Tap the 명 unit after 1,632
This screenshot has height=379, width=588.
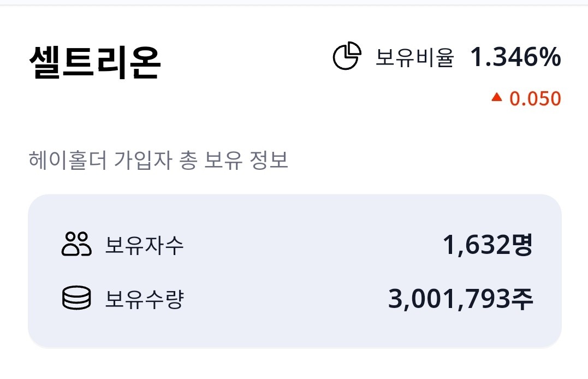(521, 245)
